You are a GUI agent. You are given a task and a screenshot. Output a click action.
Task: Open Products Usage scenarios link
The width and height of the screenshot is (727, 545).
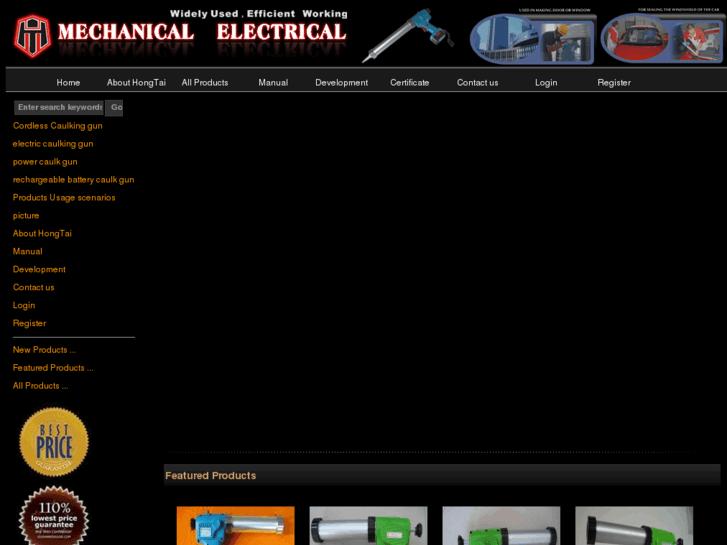tap(64, 198)
